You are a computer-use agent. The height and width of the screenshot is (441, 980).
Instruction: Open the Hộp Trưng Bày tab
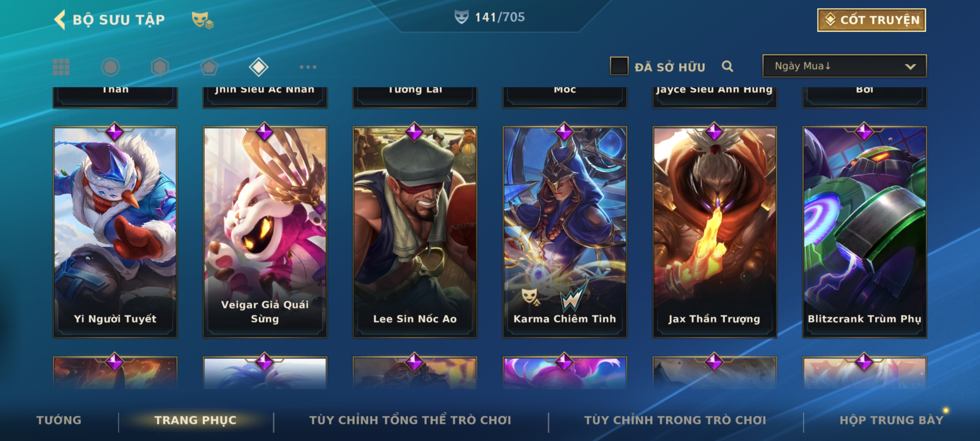click(x=891, y=420)
